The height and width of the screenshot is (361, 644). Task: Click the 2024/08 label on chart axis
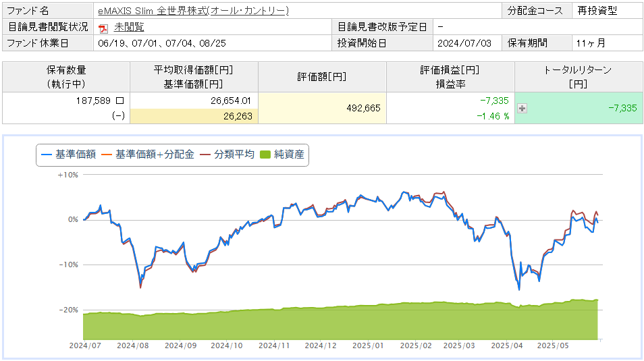(133, 345)
